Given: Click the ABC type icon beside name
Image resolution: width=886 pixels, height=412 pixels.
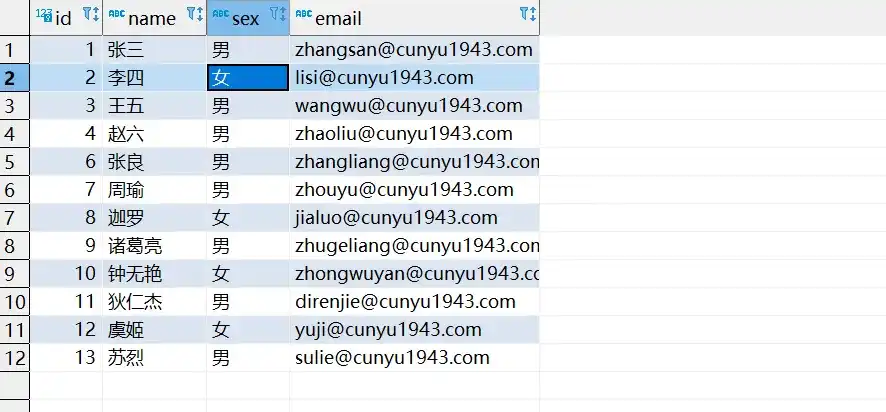Looking at the screenshot, I should pos(116,14).
